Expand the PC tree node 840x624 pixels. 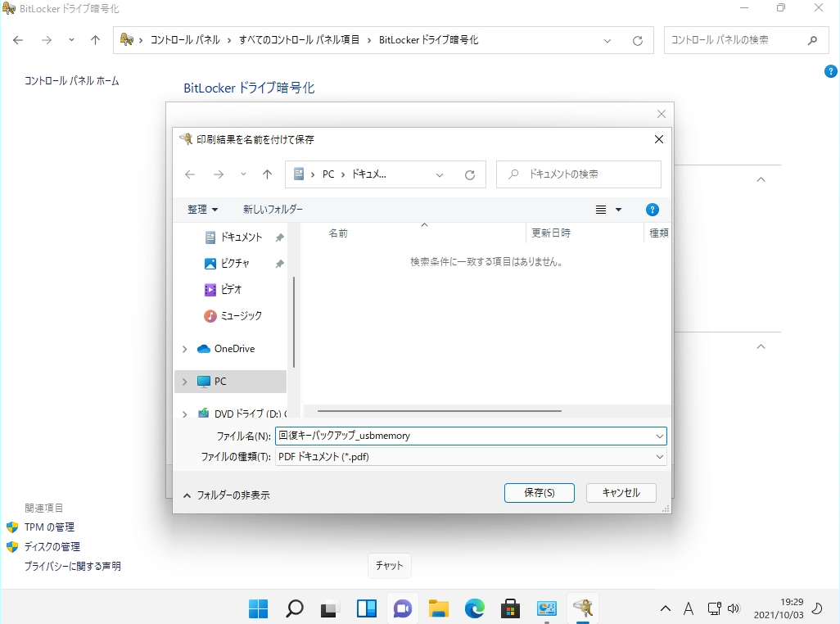click(x=185, y=382)
